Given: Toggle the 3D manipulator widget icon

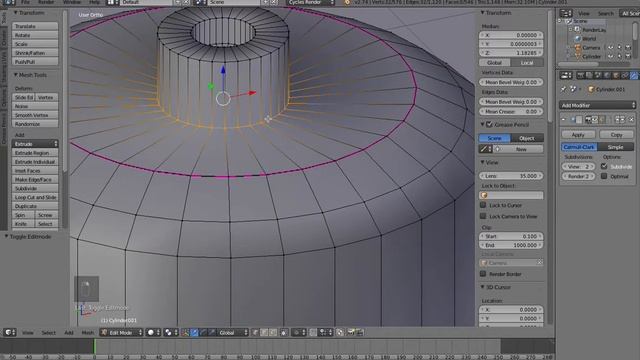Looking at the screenshot, I should coord(185,333).
